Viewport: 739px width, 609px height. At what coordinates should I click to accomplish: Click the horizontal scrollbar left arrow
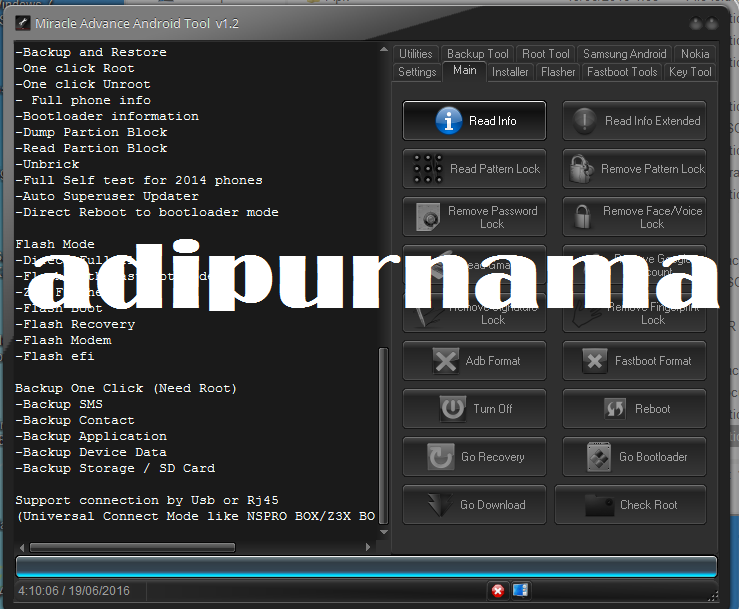22,547
